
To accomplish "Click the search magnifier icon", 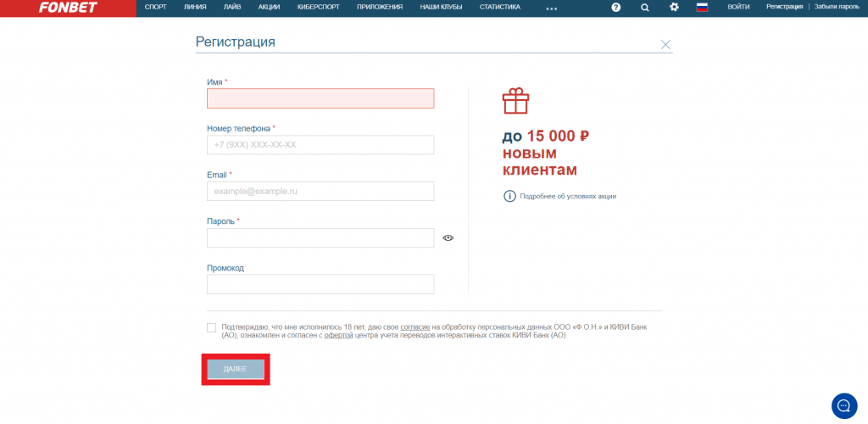I will tap(644, 8).
